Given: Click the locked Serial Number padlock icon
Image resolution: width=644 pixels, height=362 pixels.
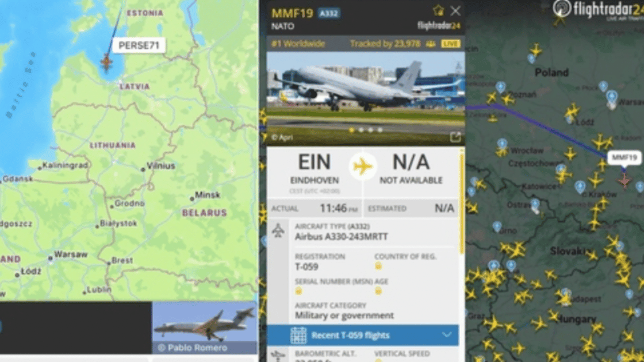Looking at the screenshot, I should coord(298,291).
